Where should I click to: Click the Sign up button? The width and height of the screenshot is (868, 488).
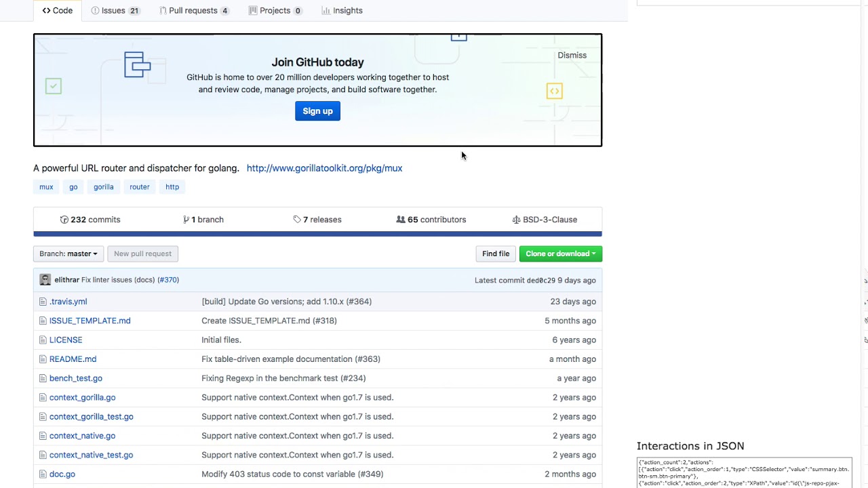point(317,111)
